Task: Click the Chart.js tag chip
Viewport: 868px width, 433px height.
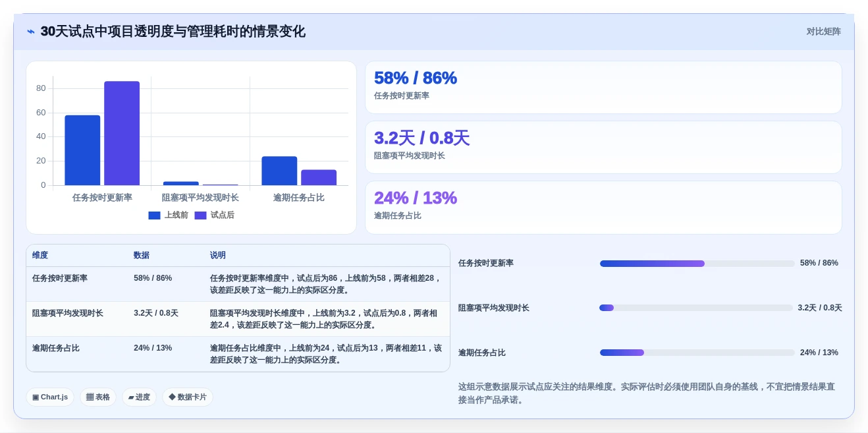Action: click(x=50, y=397)
